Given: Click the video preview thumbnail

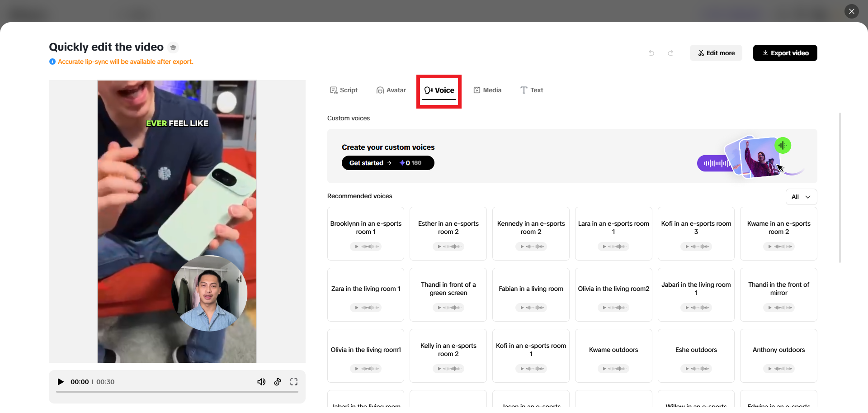Looking at the screenshot, I should (x=177, y=222).
